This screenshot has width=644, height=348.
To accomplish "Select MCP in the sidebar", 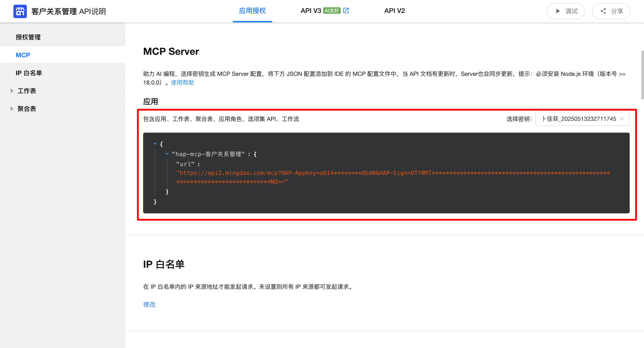I will (23, 55).
